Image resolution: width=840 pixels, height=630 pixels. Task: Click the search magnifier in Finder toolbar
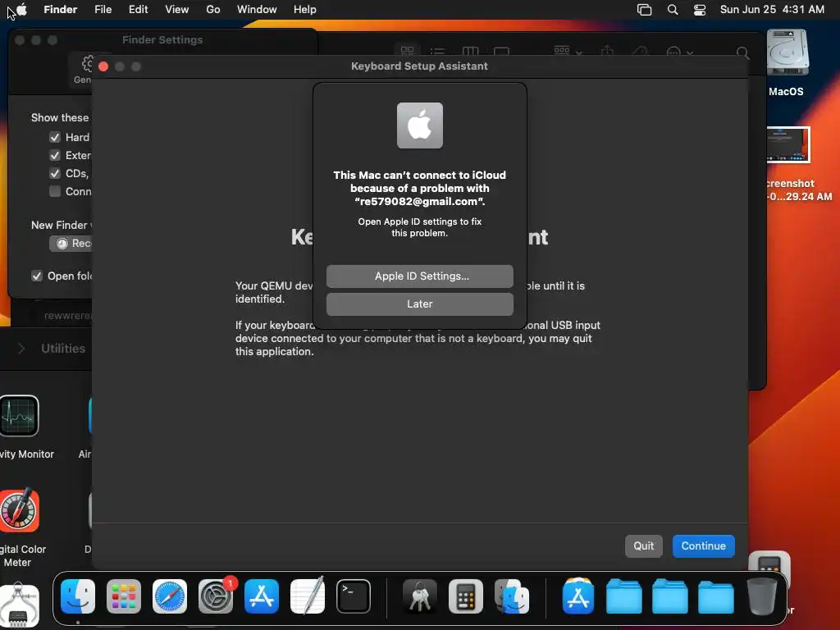(742, 52)
